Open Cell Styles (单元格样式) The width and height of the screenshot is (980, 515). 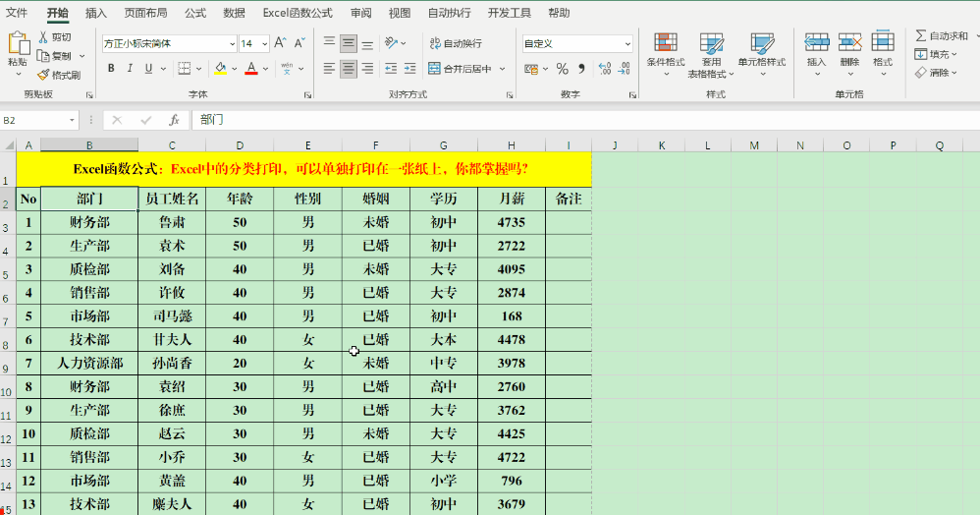click(762, 53)
